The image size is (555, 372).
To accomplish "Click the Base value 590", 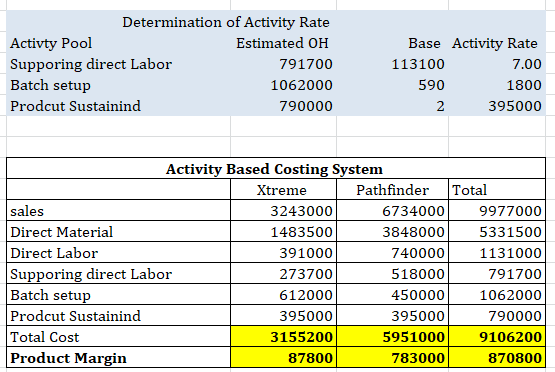I will click(x=431, y=85).
